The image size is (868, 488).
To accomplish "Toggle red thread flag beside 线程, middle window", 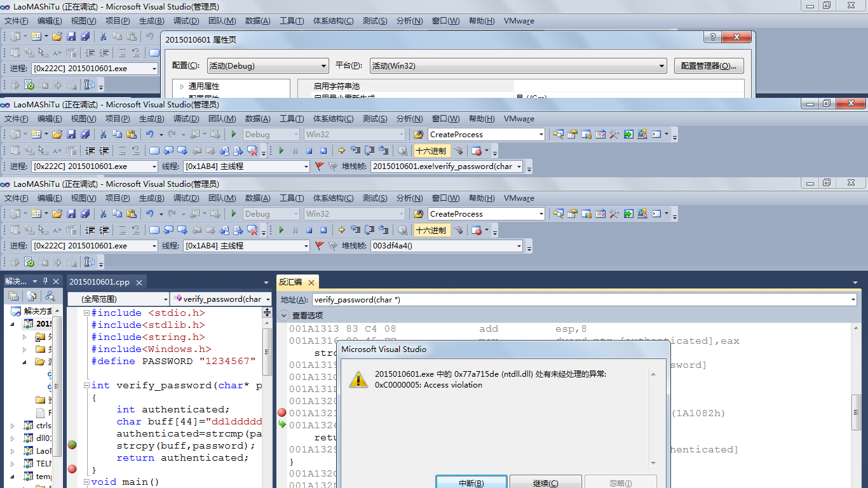I will click(x=320, y=166).
